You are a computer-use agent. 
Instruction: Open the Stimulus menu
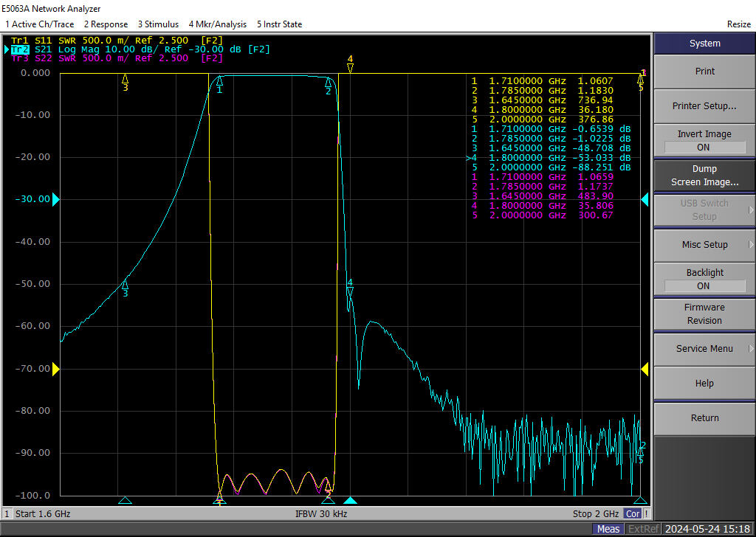coord(158,24)
